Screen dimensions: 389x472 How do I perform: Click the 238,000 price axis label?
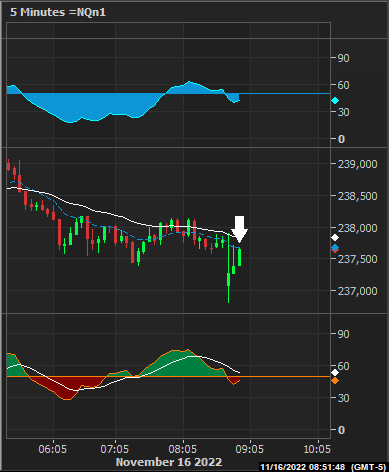point(358,228)
